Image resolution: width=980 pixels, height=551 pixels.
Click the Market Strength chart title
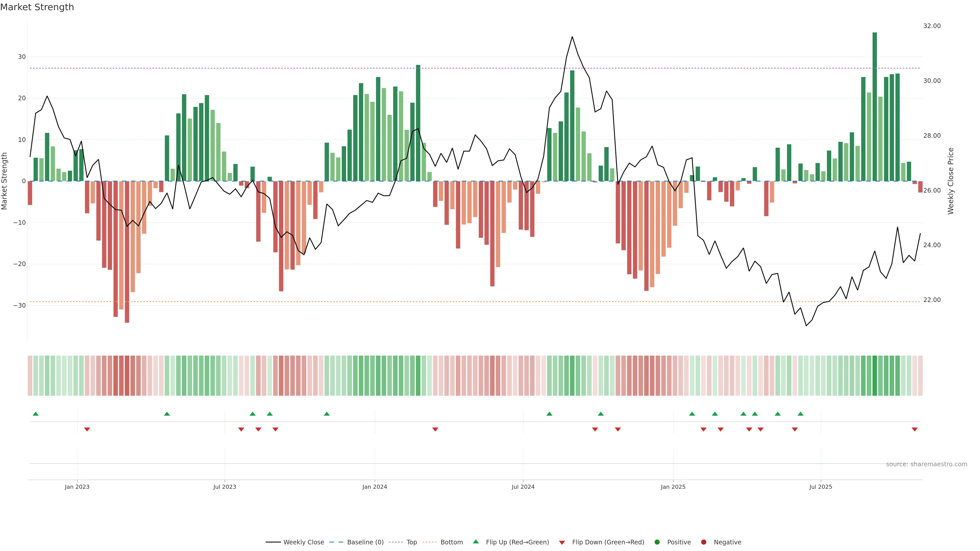click(37, 7)
